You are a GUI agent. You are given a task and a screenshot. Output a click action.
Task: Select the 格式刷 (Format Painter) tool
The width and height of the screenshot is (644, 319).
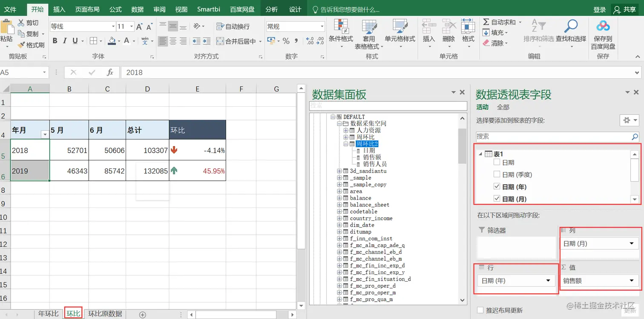31,46
